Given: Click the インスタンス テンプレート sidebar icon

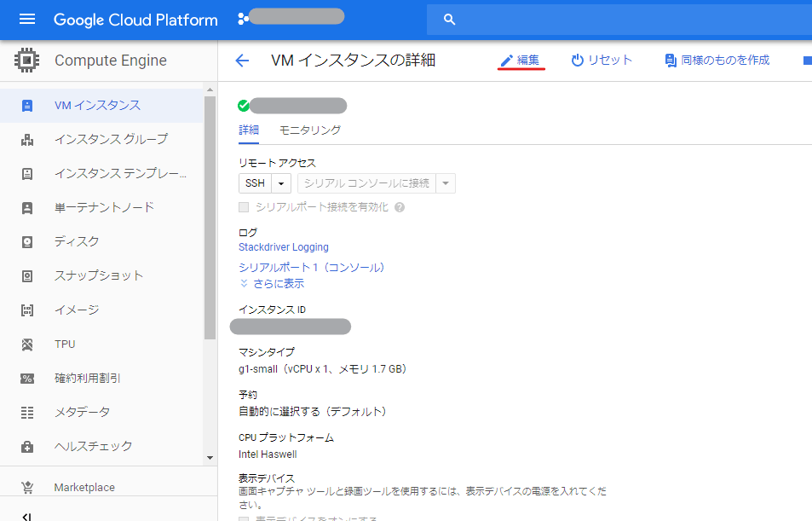Looking at the screenshot, I should [27, 174].
